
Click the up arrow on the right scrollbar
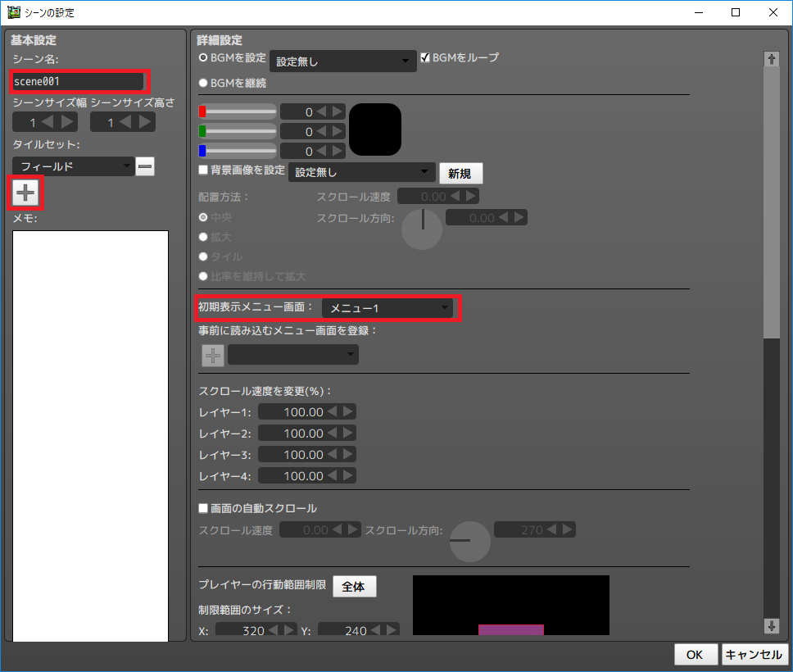[771, 58]
